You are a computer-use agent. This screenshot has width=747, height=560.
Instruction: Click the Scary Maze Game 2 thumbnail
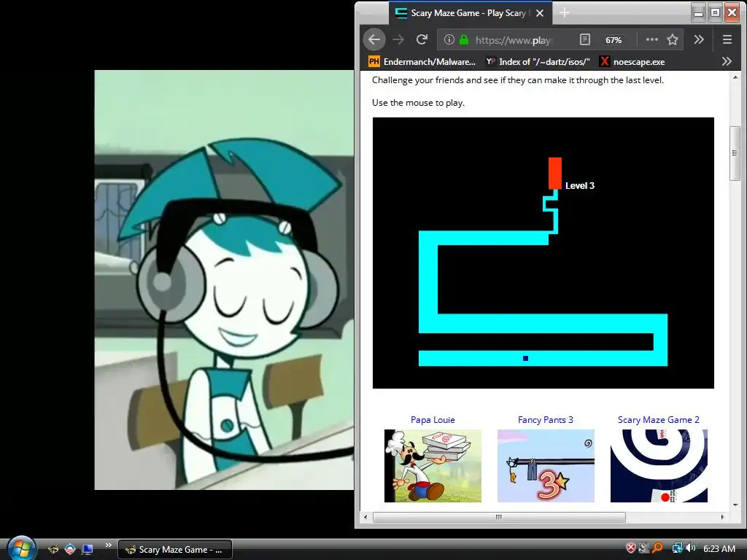659,466
